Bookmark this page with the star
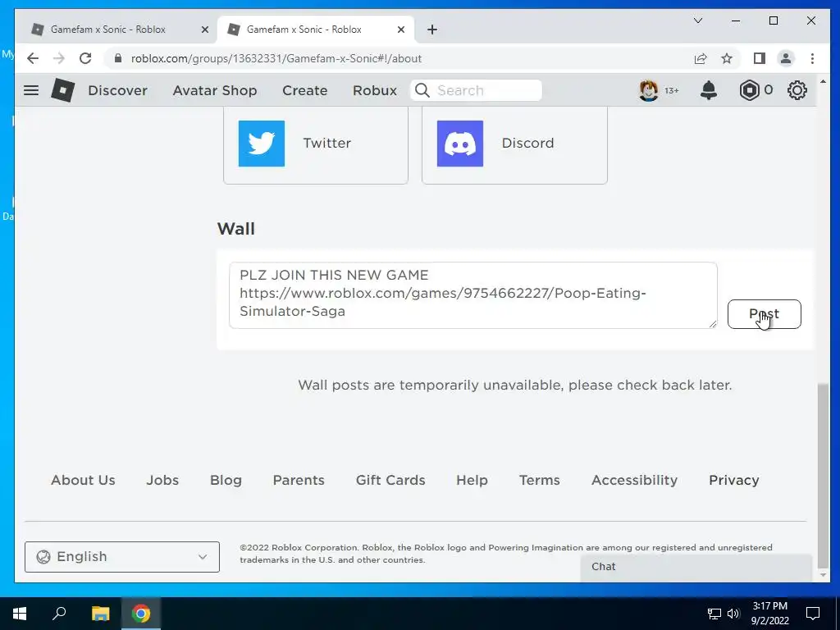 tap(727, 58)
